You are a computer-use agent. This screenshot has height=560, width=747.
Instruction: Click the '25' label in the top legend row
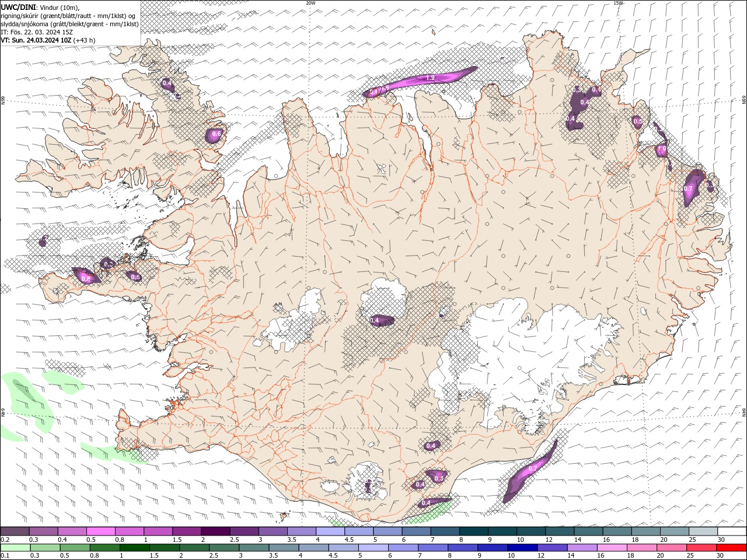(x=692, y=540)
